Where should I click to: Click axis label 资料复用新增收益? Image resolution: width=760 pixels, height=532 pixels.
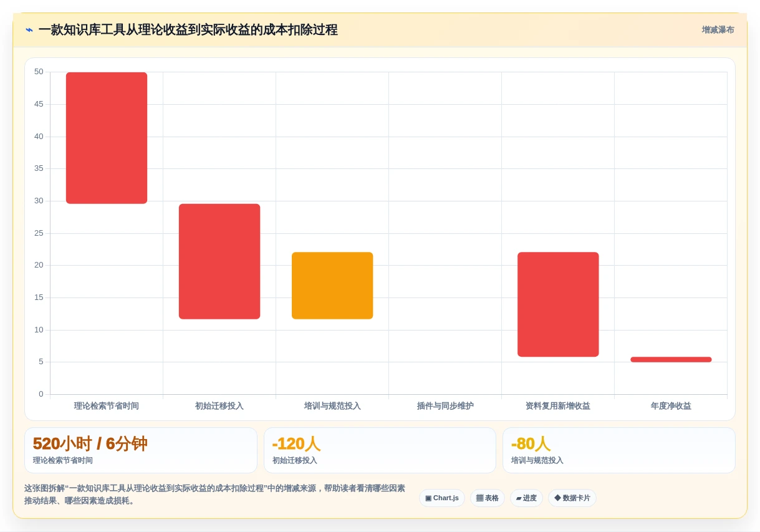[558, 406]
